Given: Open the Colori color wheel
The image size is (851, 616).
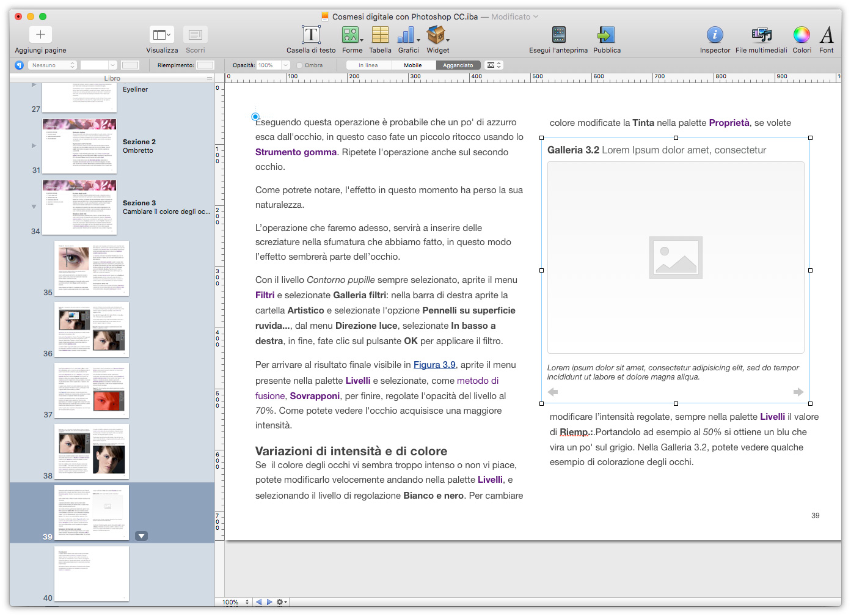Looking at the screenshot, I should tap(802, 35).
